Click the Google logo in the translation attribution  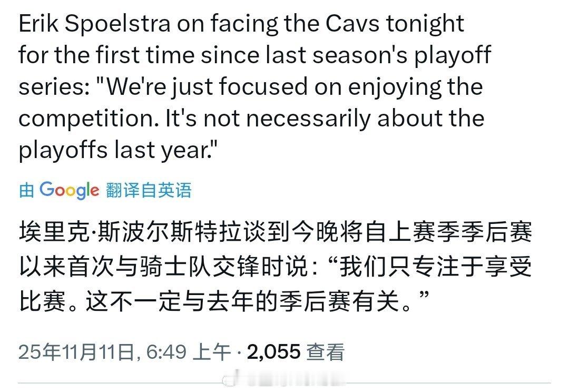point(71,190)
